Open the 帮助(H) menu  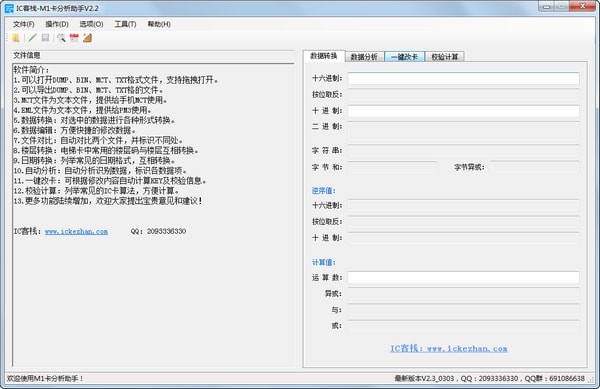pos(159,24)
